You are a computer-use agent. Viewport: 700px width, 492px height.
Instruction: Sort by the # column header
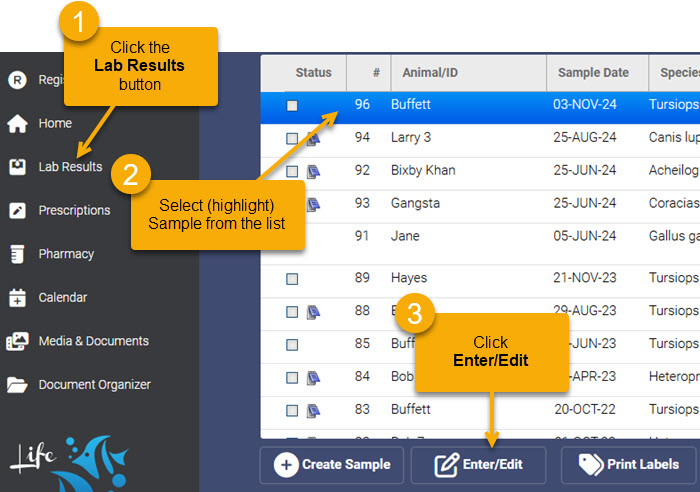[x=376, y=73]
